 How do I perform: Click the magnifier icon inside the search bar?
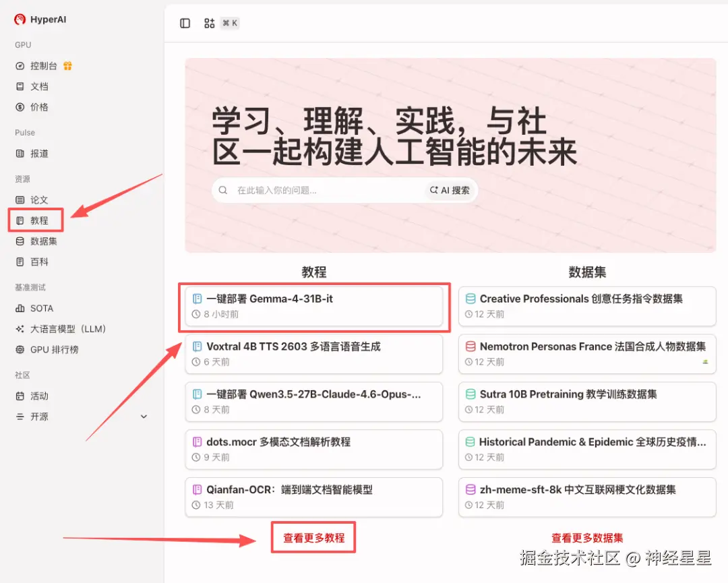223,190
